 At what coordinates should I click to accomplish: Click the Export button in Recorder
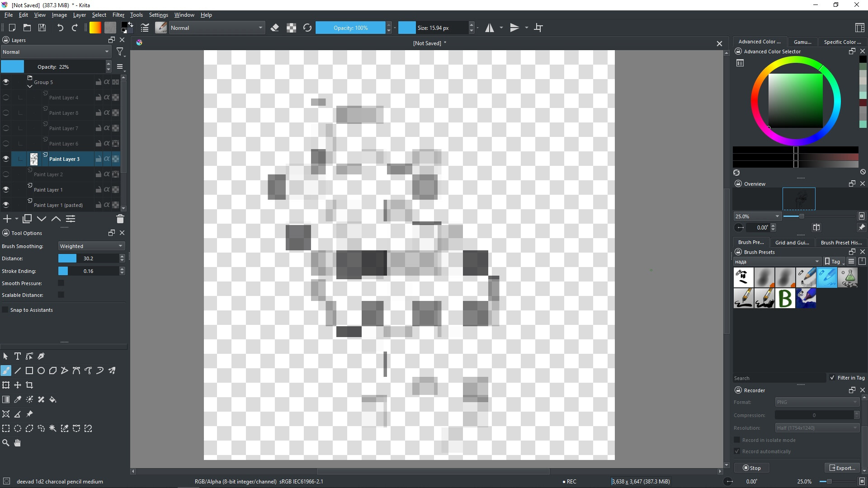(842, 468)
